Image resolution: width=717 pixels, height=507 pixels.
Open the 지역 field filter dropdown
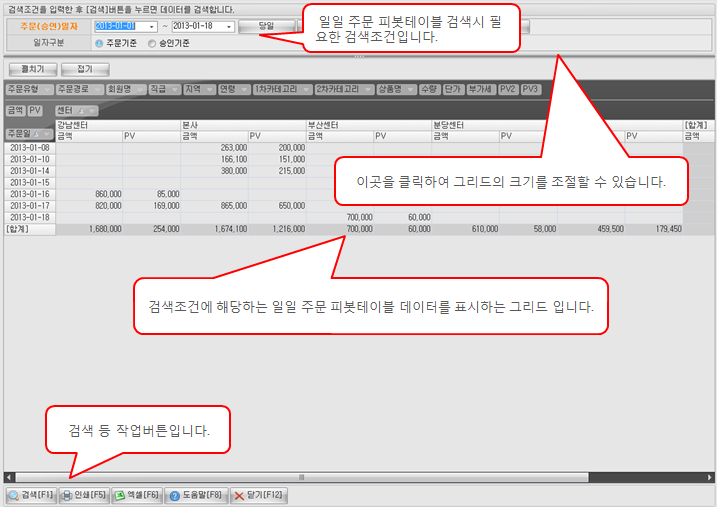coord(209,90)
